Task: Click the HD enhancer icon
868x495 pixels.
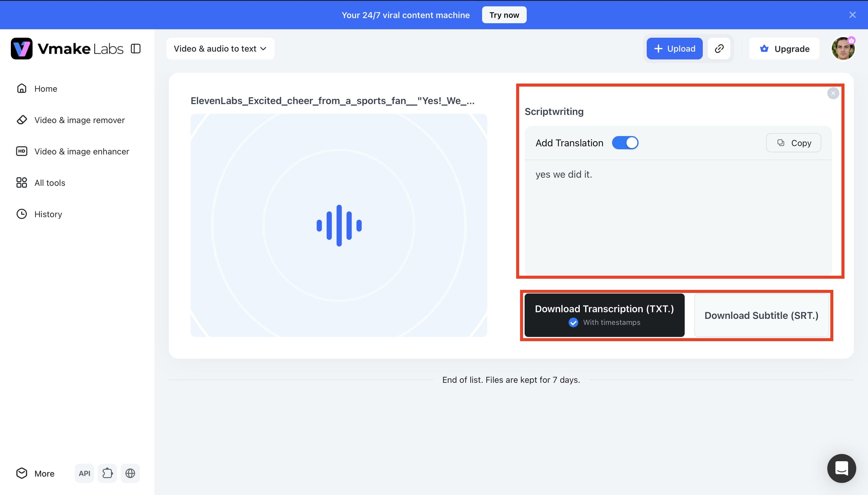Action: click(22, 151)
